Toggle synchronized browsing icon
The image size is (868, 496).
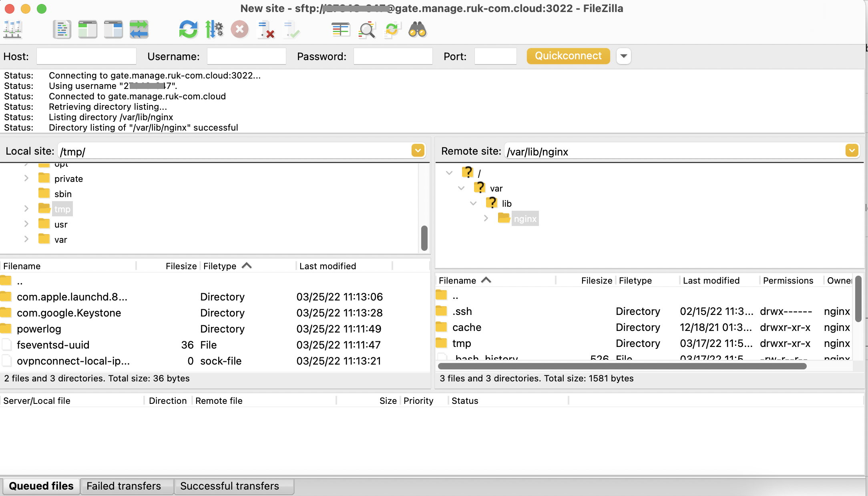click(392, 30)
